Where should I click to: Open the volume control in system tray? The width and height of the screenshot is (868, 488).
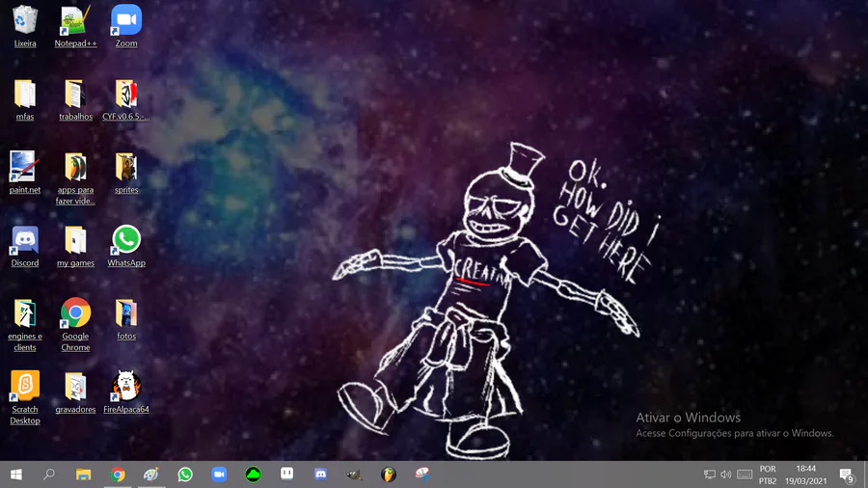725,474
